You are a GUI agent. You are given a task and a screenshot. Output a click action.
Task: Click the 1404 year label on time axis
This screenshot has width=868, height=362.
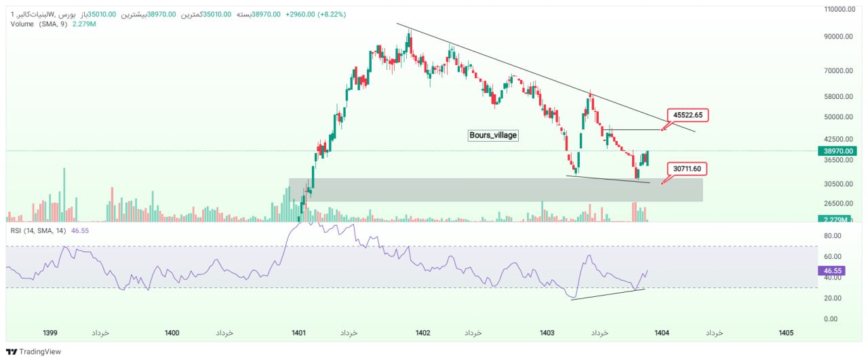click(661, 333)
